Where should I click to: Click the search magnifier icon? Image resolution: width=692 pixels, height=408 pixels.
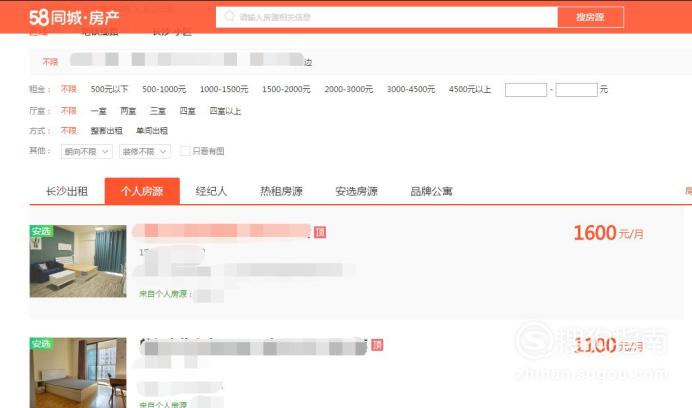point(229,16)
